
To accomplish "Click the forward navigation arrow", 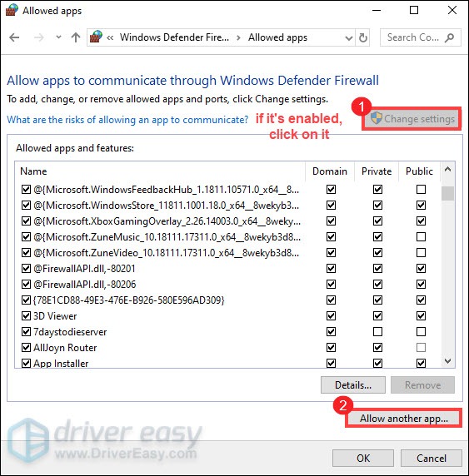I will [x=38, y=37].
